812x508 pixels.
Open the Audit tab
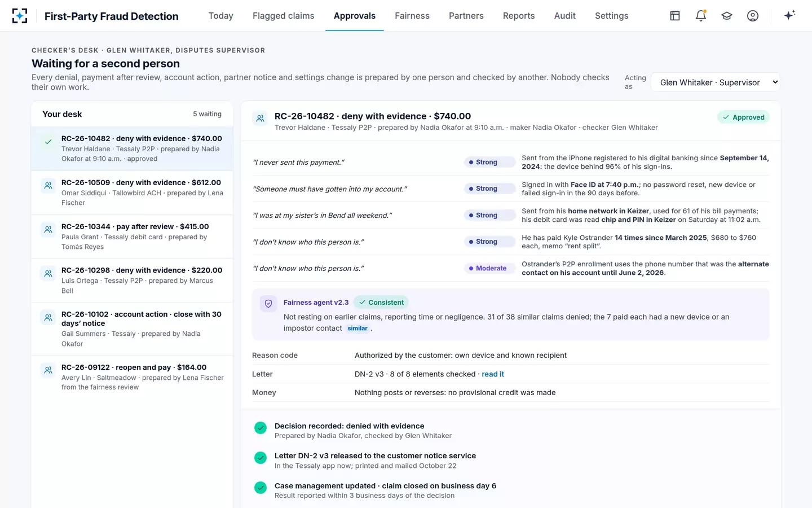[x=565, y=16]
